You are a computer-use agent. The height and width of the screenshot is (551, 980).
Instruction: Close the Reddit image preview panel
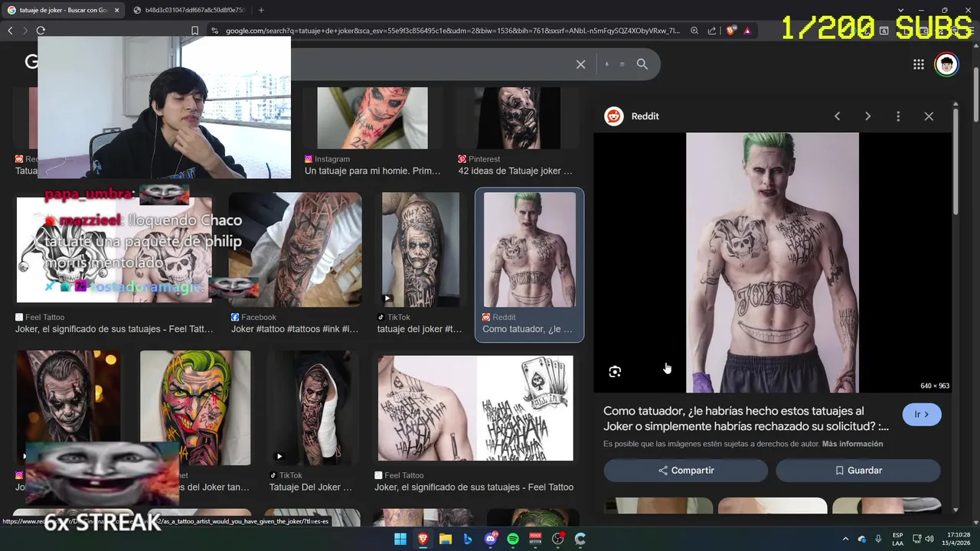(929, 116)
